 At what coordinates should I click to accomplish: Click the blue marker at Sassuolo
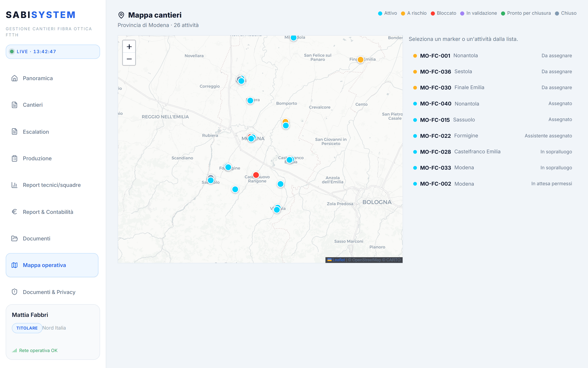pos(211,180)
